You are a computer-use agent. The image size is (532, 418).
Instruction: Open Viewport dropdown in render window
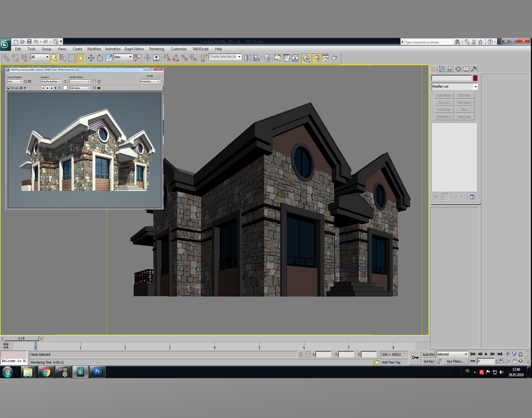[51, 81]
